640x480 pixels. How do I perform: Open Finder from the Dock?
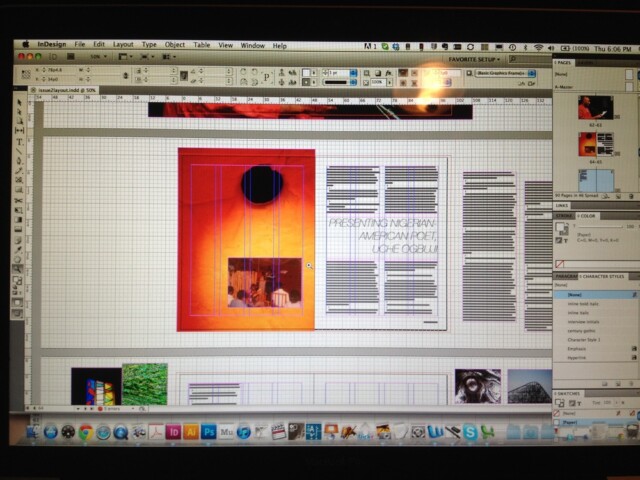(33, 432)
